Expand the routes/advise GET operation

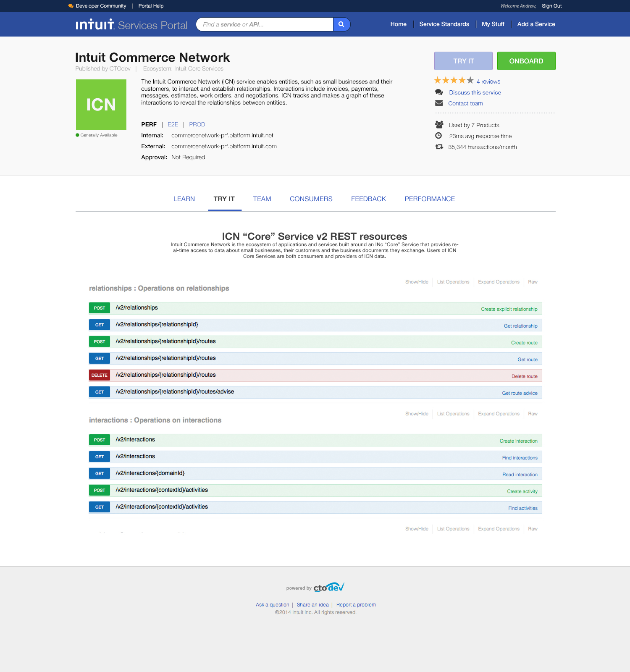tap(315, 392)
